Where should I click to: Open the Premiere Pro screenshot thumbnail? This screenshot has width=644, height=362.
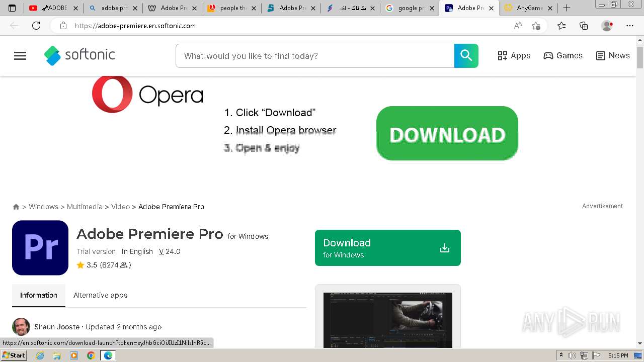388,320
